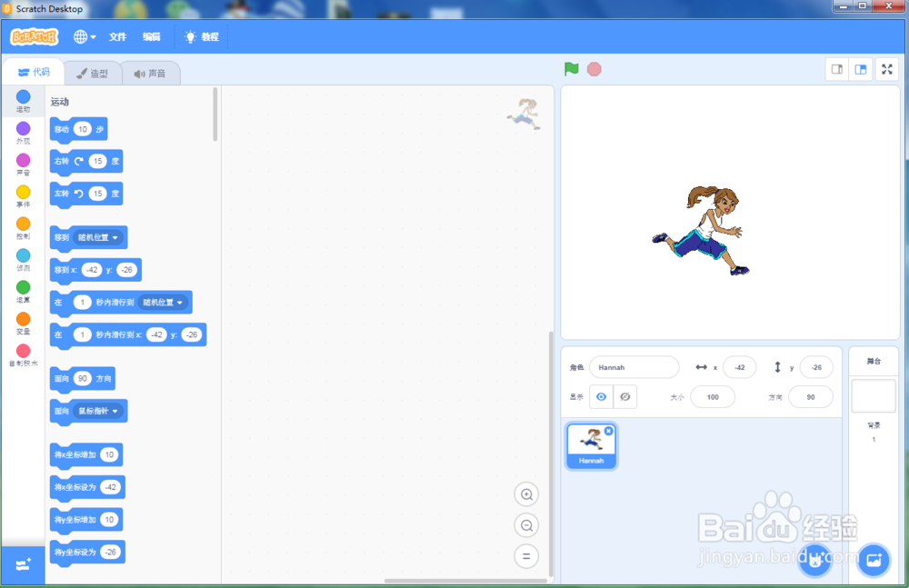Click the 左转 15 度 block

[86, 194]
